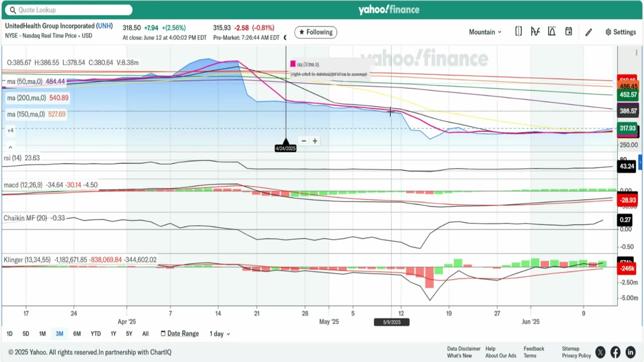The width and height of the screenshot is (644, 362).
Task: Open the Mountain chart type dropdown
Action: [x=485, y=32]
